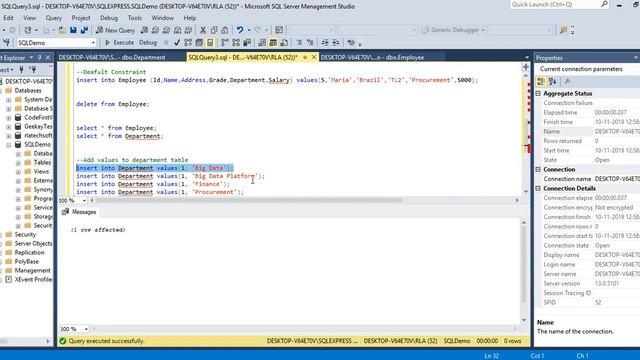640x360 pixels.
Task: Collapse the SQLDemo database node
Action: coord(9,144)
